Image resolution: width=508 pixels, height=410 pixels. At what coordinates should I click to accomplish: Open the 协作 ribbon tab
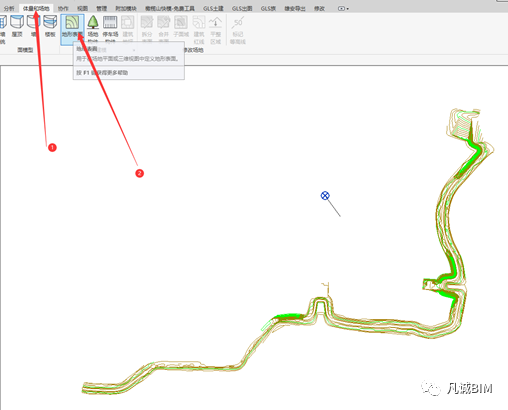(63, 8)
